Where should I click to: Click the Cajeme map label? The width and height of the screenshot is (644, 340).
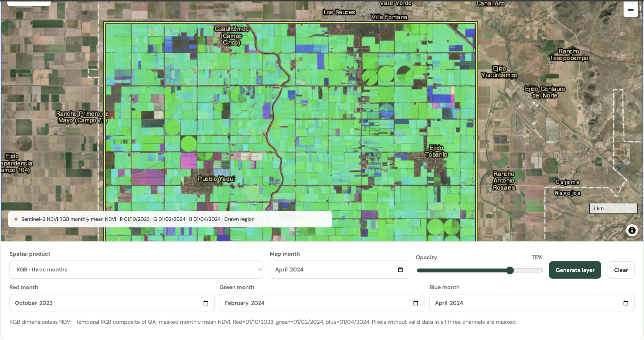pyautogui.click(x=568, y=182)
